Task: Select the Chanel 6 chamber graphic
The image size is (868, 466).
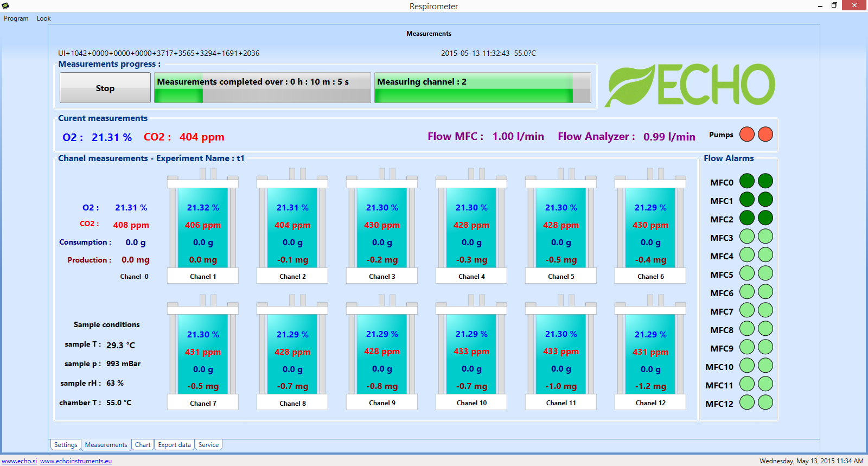Action: click(650, 228)
